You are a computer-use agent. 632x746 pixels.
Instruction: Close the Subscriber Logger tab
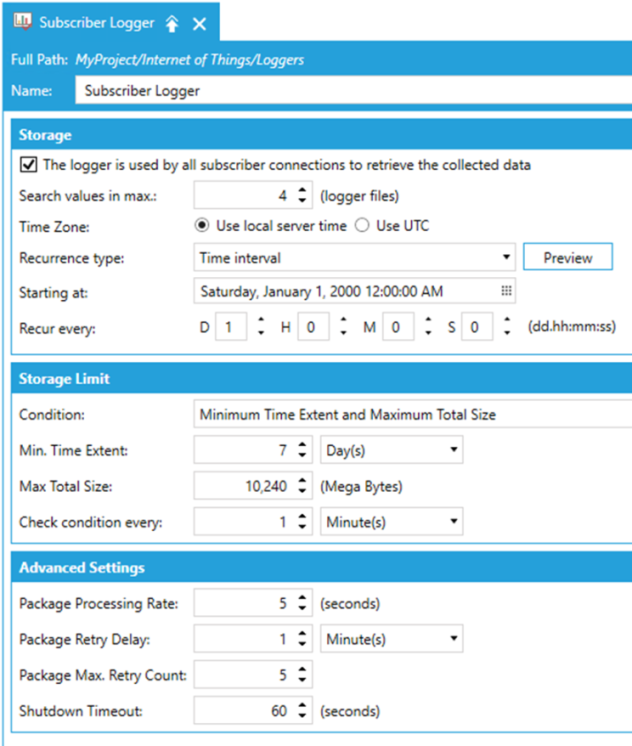[199, 24]
